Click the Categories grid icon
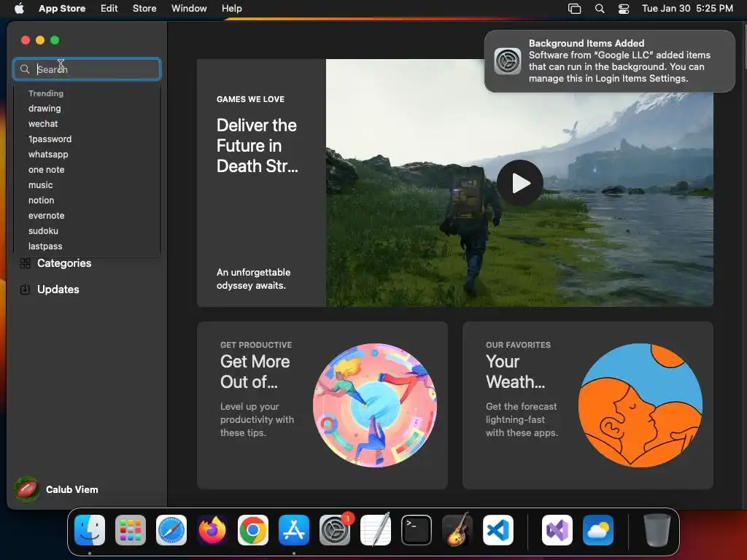Screen dimensions: 747x560 coord(26,263)
